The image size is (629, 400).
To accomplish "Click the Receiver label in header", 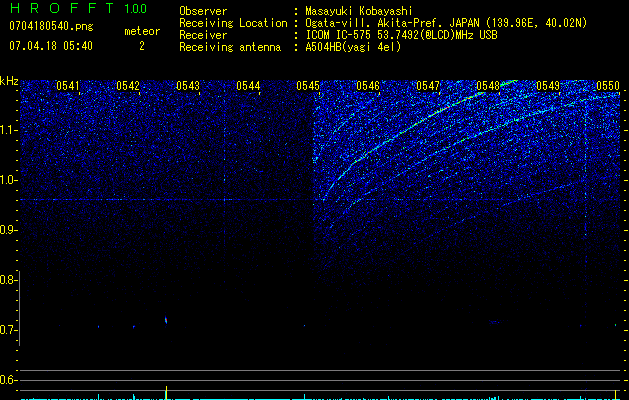I will click(x=203, y=35).
